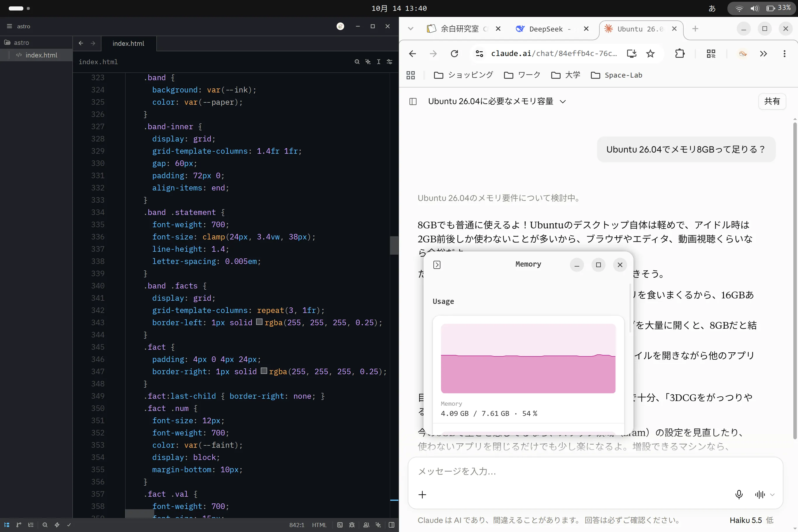
Task: Toggle the right dock split icon in status bar
Action: (x=391, y=525)
